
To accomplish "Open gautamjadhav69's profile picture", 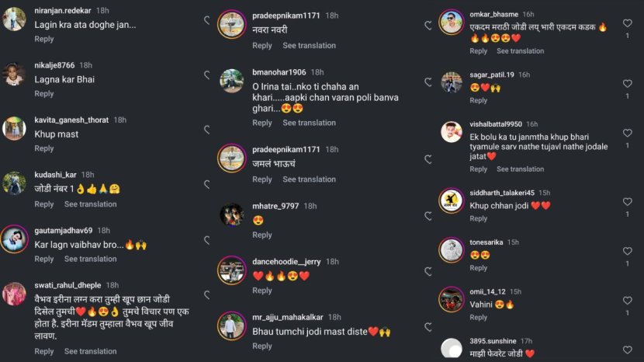I will pos(15,238).
